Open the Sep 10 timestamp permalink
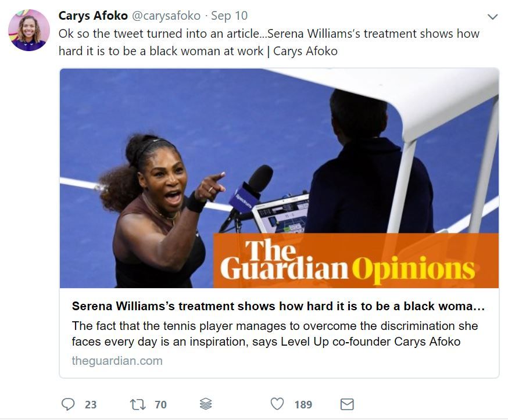Image resolution: width=508 pixels, height=420 pixels. point(230,16)
